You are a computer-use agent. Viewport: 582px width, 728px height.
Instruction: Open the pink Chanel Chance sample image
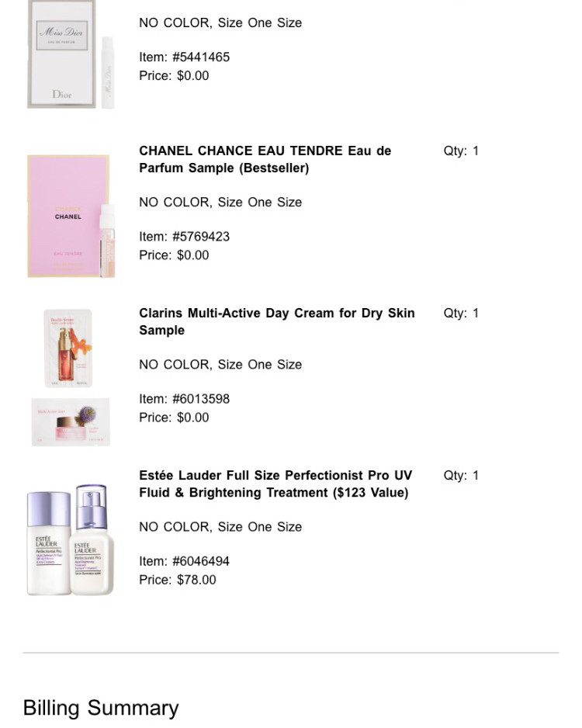71,217
